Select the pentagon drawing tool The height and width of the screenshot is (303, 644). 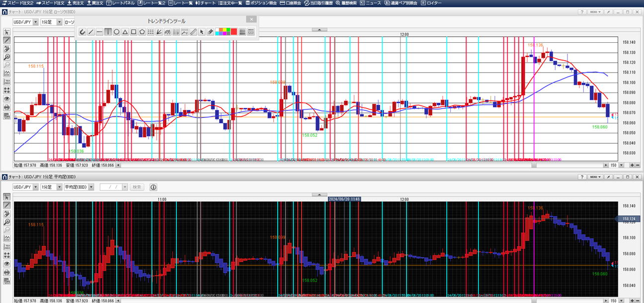pyautogui.click(x=142, y=32)
